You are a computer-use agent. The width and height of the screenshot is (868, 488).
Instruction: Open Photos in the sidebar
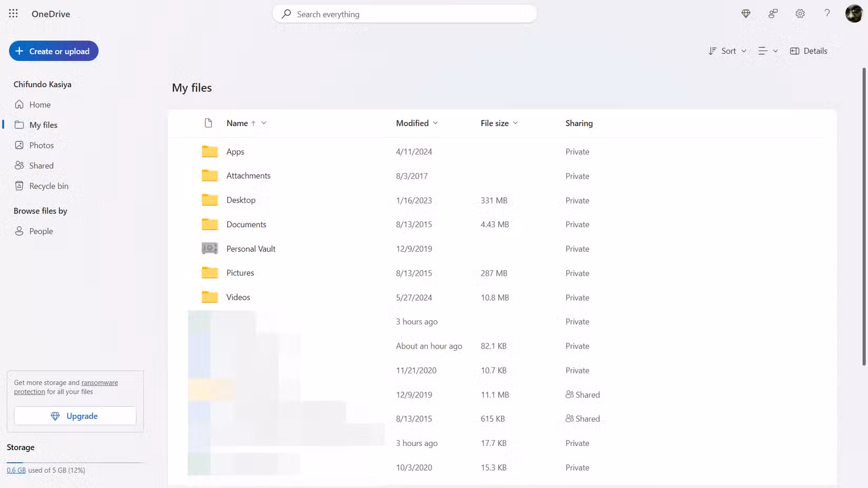(x=42, y=145)
